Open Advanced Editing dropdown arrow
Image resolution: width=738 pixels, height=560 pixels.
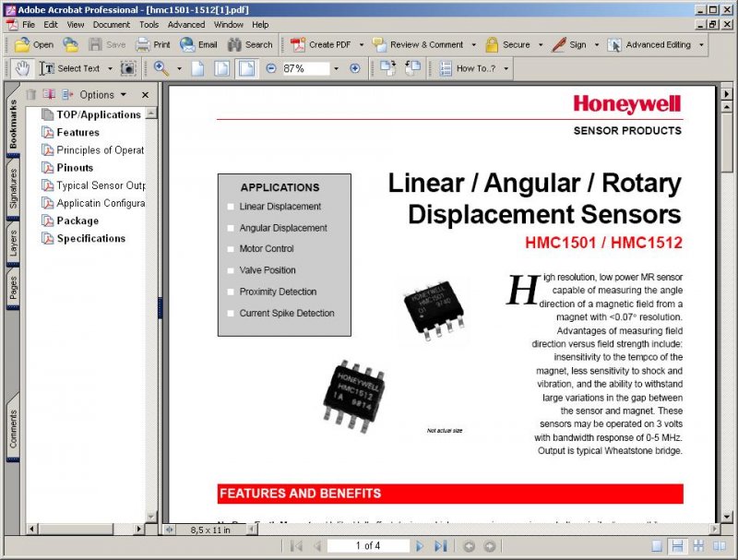[701, 44]
